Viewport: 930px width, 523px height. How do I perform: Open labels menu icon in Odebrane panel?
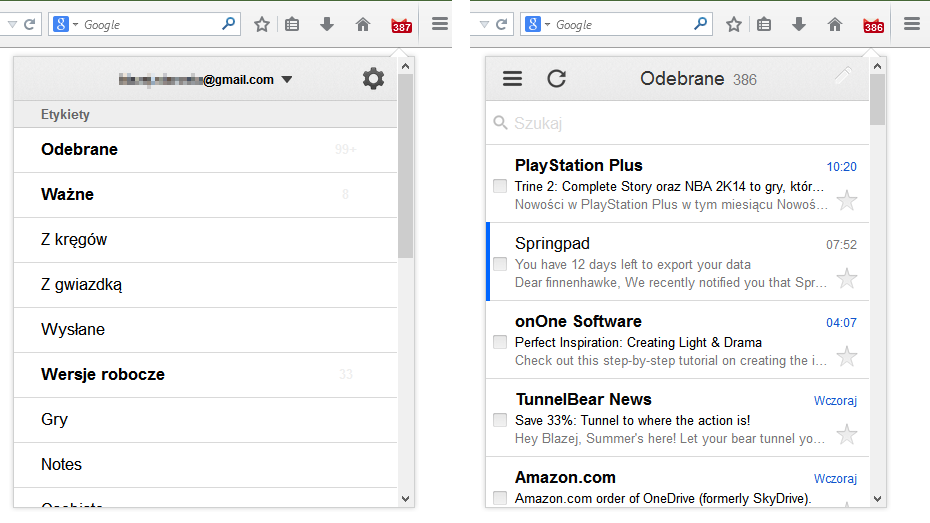512,78
